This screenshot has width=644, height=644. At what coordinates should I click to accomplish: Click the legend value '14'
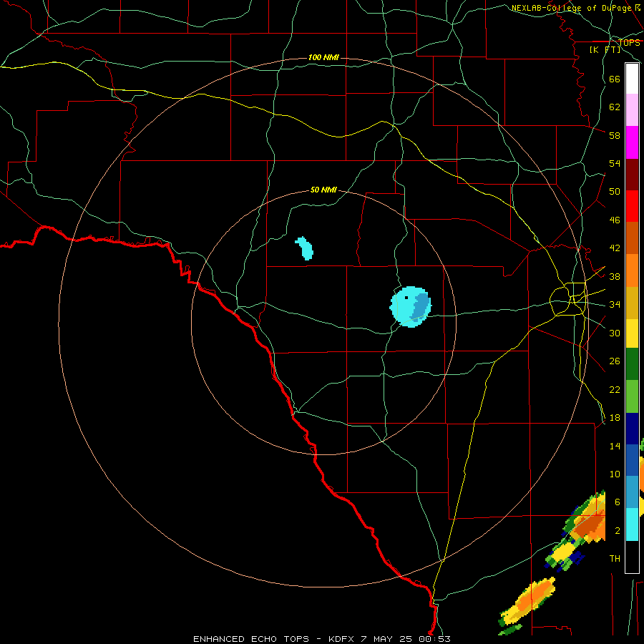[x=615, y=446]
